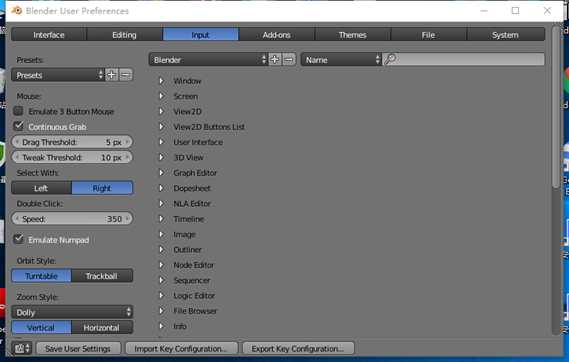Go to the File tab
Image resolution: width=569 pixels, height=362 pixels.
tap(429, 35)
